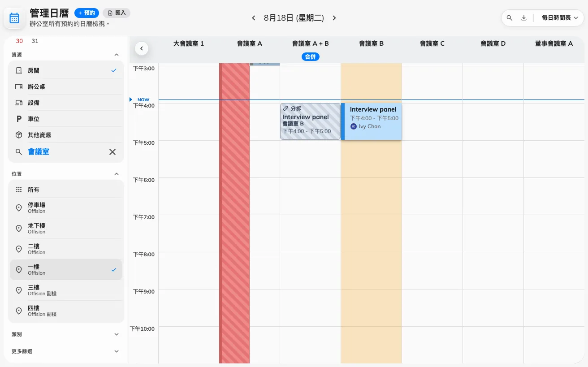Collapse the 資源 section

click(117, 55)
